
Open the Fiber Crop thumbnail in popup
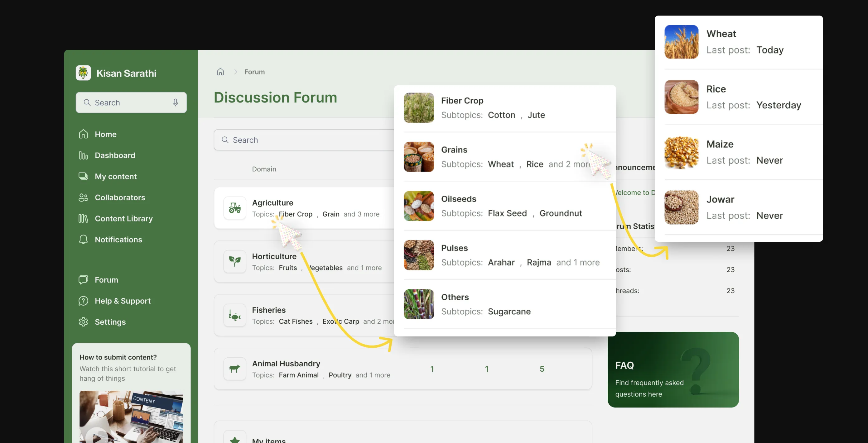[x=419, y=108]
